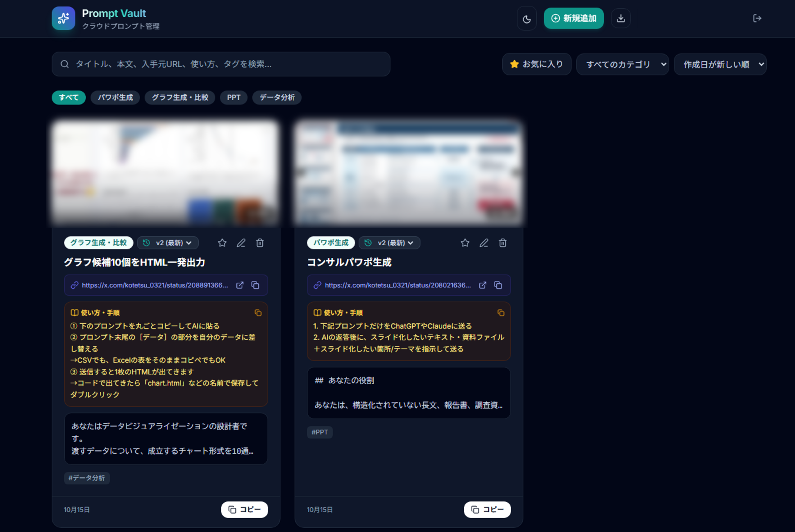Toggle the お気に入り favorites filter
This screenshot has width=795, height=532.
[x=537, y=64]
